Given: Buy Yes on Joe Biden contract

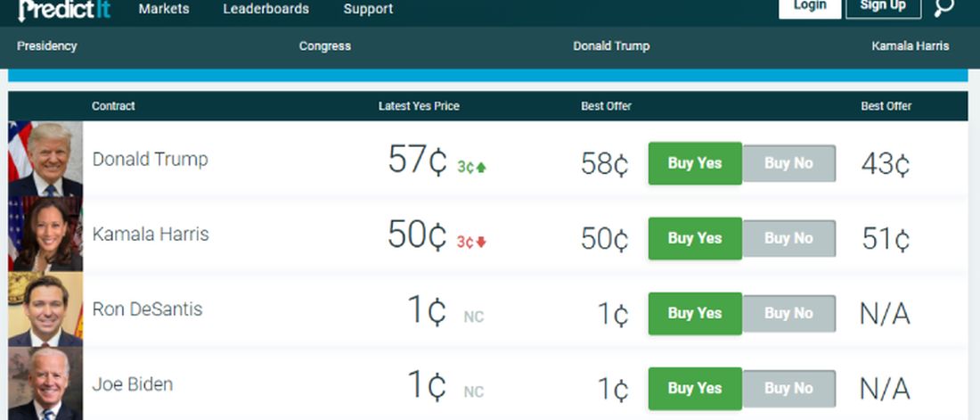Looking at the screenshot, I should (695, 389).
